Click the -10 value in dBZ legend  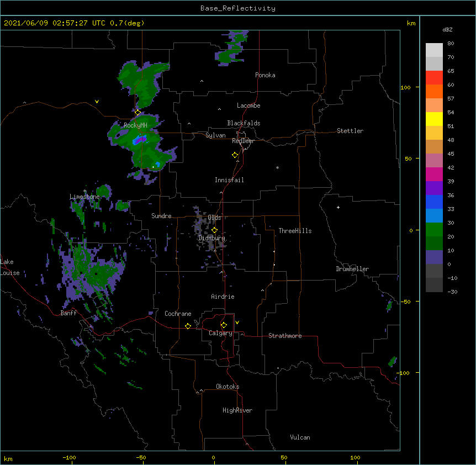(x=452, y=278)
